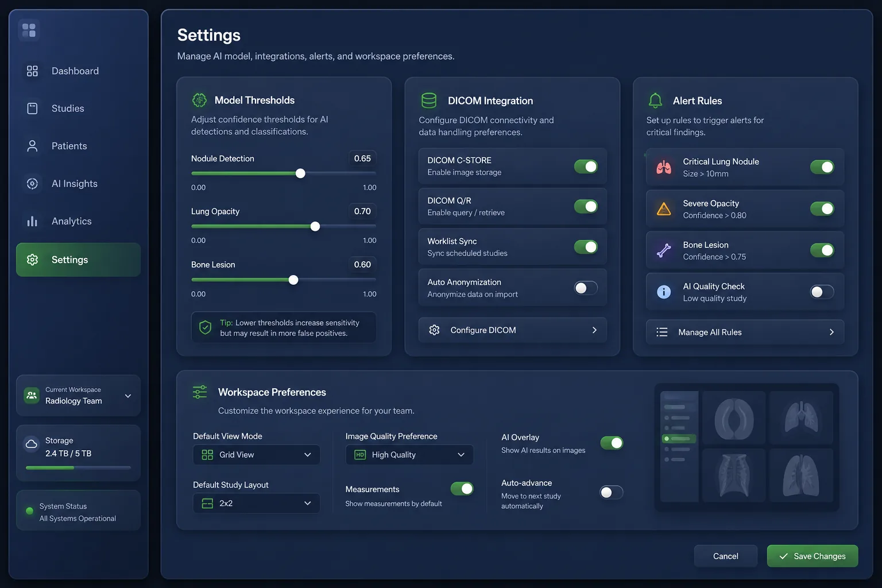Open the Studies menu item
882x588 pixels.
click(x=79, y=109)
